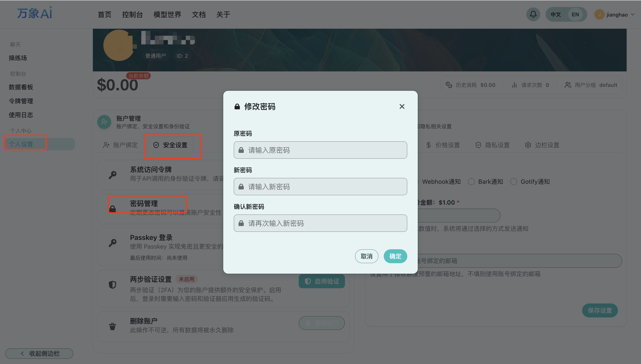Click the Passkey 登录 key icon
Viewport: 641px width, 364px height.
113,243
